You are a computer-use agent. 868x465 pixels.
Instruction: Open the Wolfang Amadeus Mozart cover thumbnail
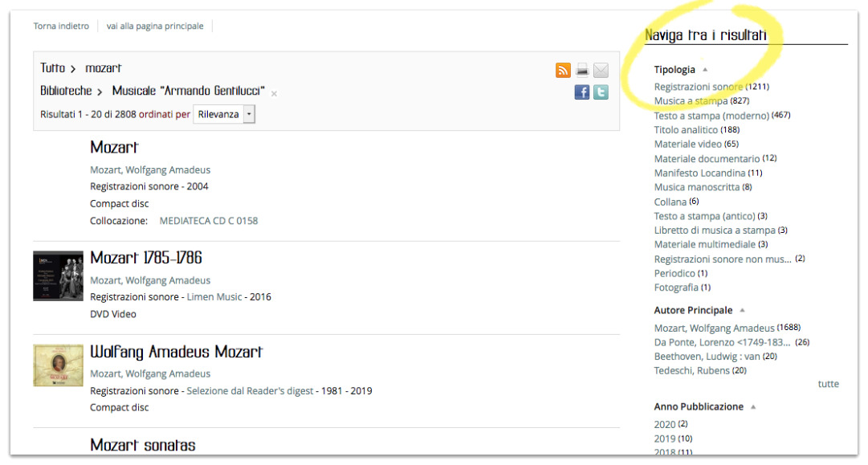click(58, 365)
